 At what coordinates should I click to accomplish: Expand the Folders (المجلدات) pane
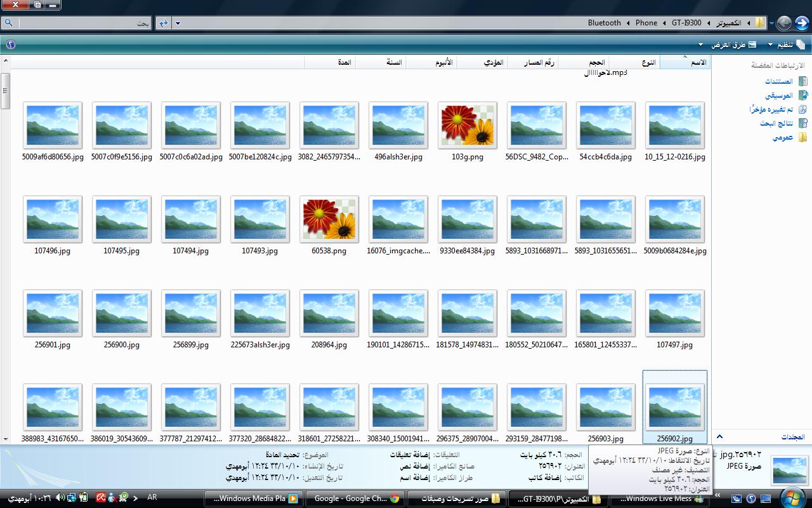pos(719,437)
